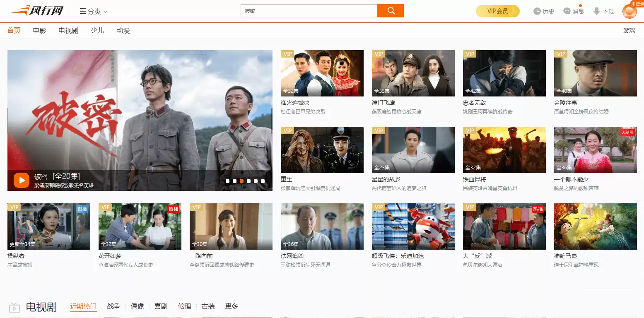Switch to the 电影 navigation tab

click(x=39, y=30)
